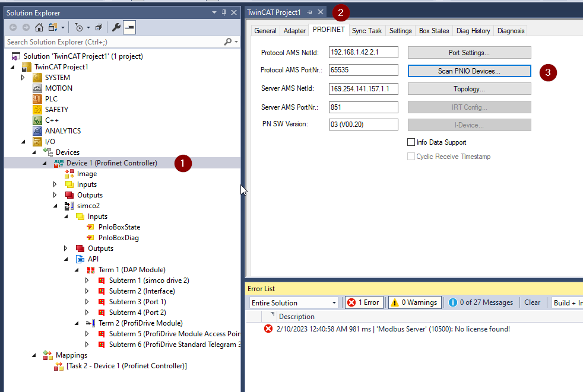Click the simco2 box icon
The image size is (583, 392).
pos(69,206)
